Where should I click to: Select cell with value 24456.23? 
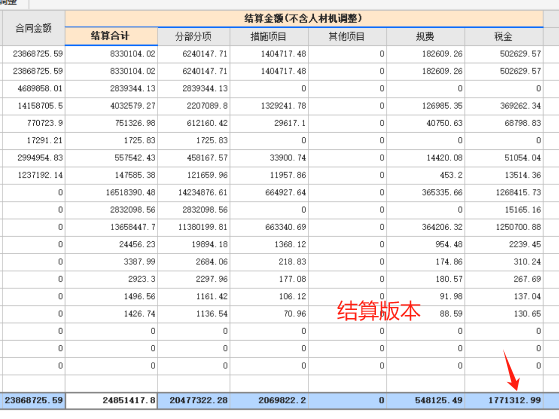click(111, 244)
